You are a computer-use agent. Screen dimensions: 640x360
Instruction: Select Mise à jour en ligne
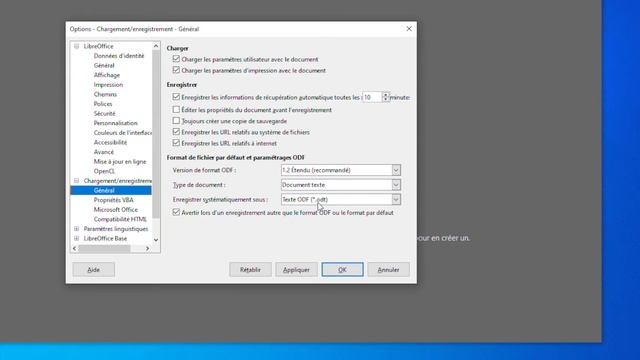point(120,162)
